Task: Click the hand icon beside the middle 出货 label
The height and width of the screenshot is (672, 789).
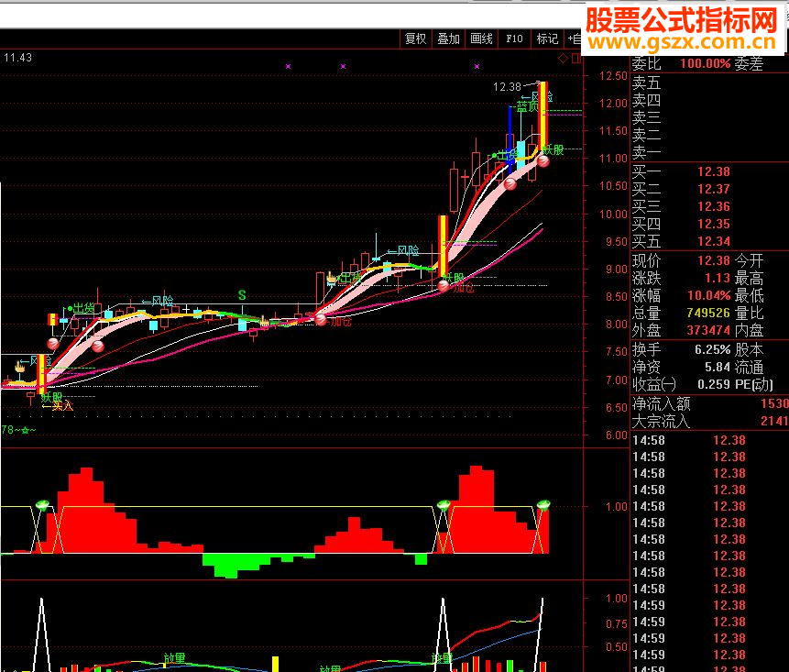Action: [x=332, y=278]
